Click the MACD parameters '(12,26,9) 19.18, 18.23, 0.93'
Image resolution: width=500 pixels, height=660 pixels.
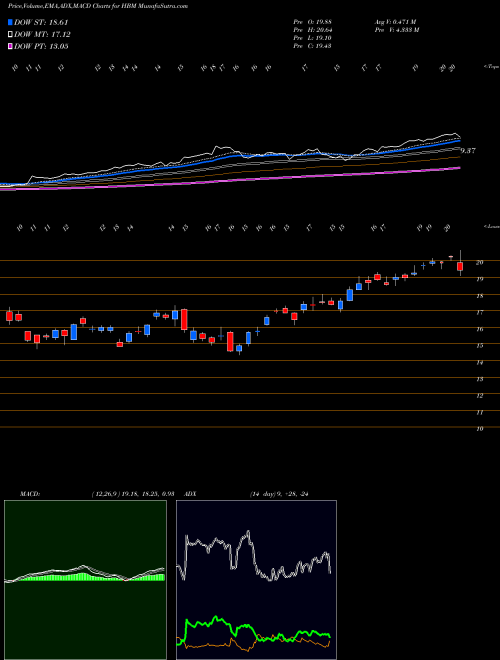pyautogui.click(x=133, y=494)
